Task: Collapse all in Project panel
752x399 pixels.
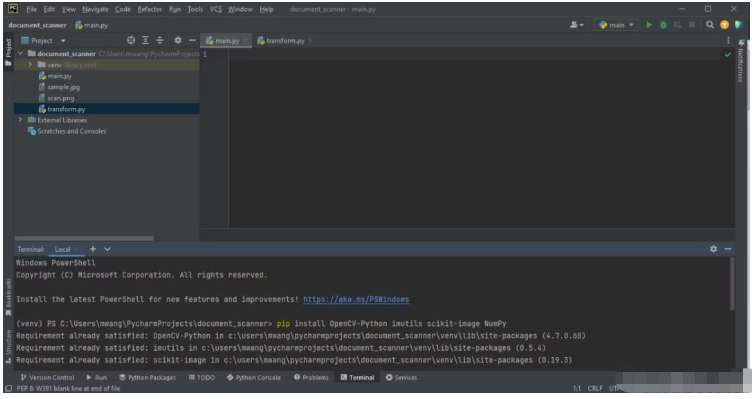Action: tap(160, 40)
